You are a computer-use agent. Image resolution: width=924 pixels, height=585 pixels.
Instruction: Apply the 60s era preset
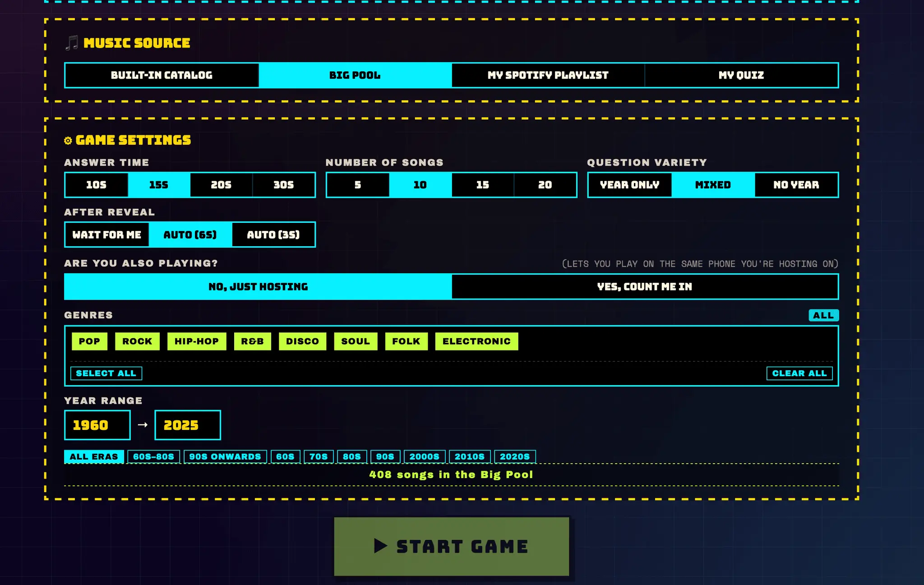[x=285, y=456]
